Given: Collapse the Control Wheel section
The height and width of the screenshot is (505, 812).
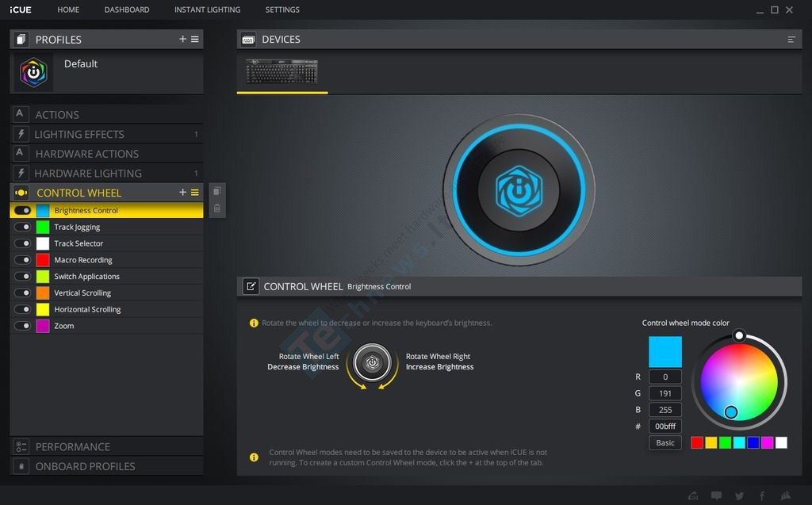Looking at the screenshot, I should pos(107,193).
